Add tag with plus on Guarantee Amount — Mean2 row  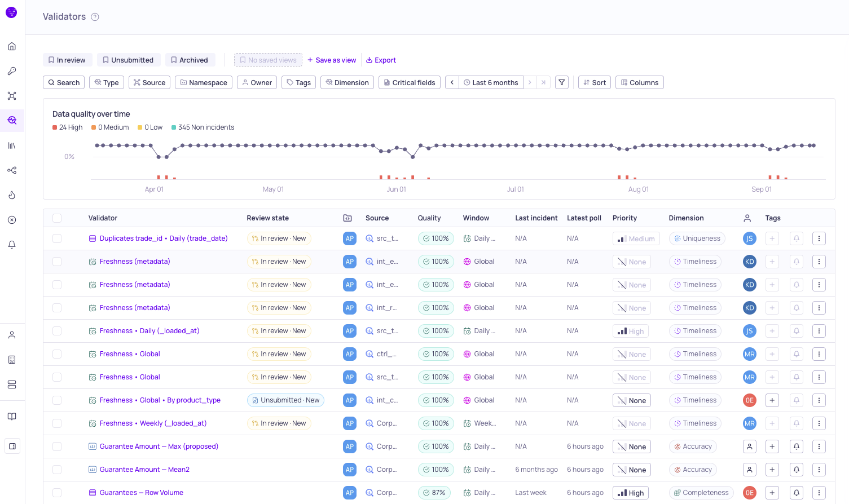tap(772, 470)
